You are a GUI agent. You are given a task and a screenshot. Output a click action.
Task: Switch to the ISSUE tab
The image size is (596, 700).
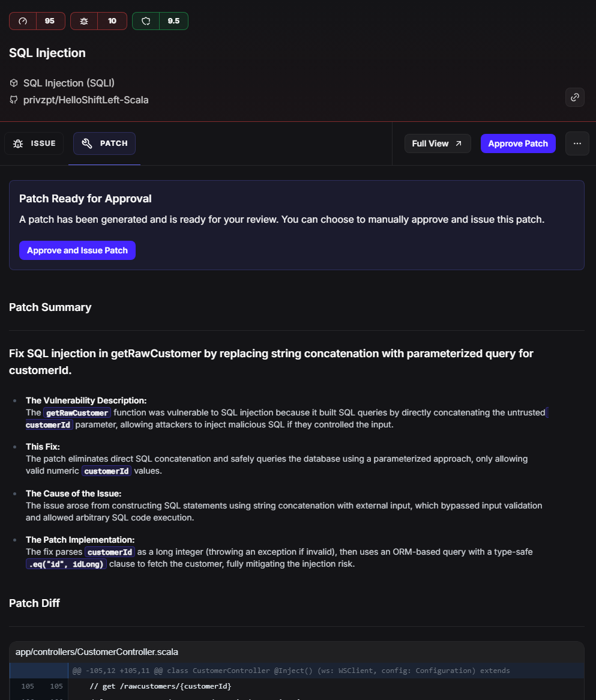(x=34, y=143)
